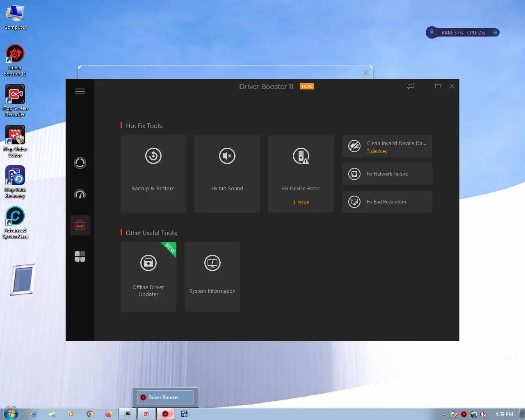Click the '1 issue' warning text

[x=301, y=203]
